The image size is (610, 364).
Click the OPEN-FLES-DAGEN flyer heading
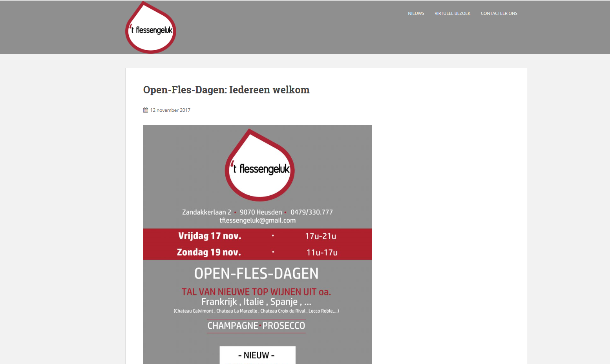[256, 273]
